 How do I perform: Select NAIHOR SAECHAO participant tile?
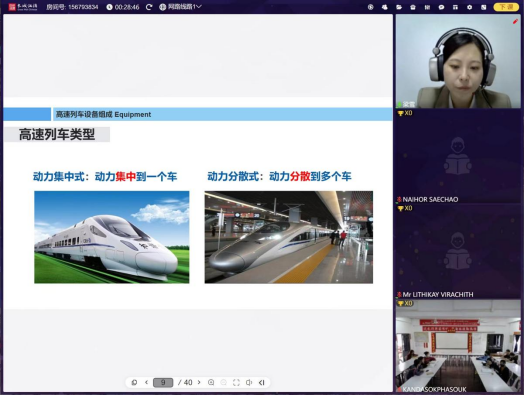(458, 157)
